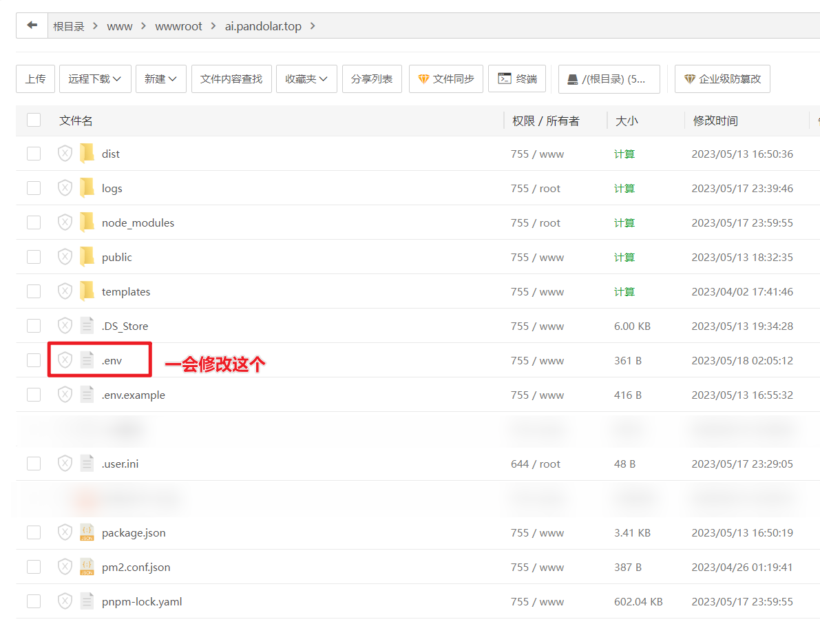Go to 根目录 in the breadcrumb
820x644 pixels.
(x=69, y=26)
